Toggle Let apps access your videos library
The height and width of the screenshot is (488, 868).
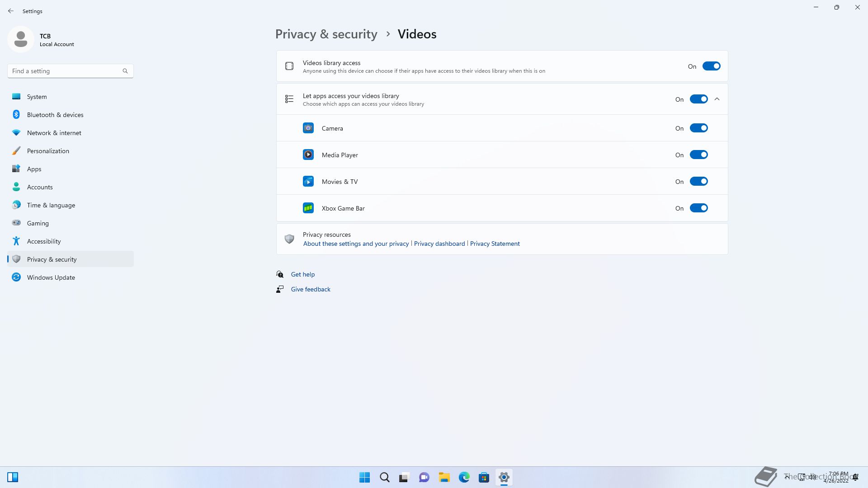699,99
